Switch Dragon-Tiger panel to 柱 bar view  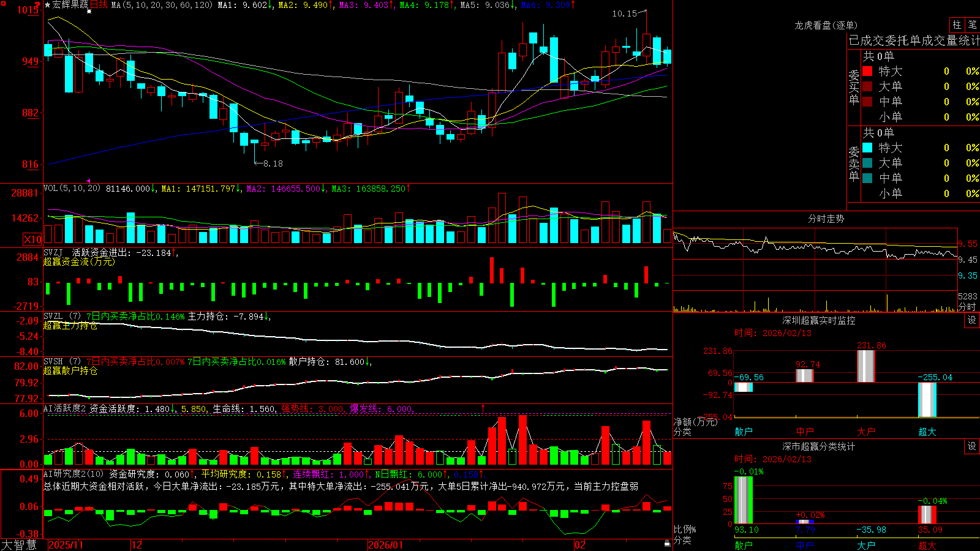[x=957, y=24]
